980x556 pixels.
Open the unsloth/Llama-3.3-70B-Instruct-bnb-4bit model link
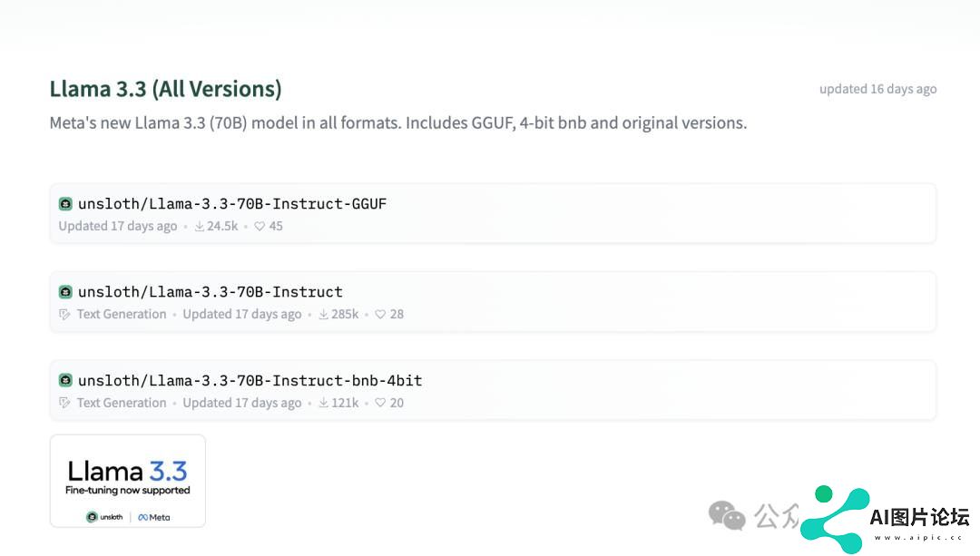(250, 381)
